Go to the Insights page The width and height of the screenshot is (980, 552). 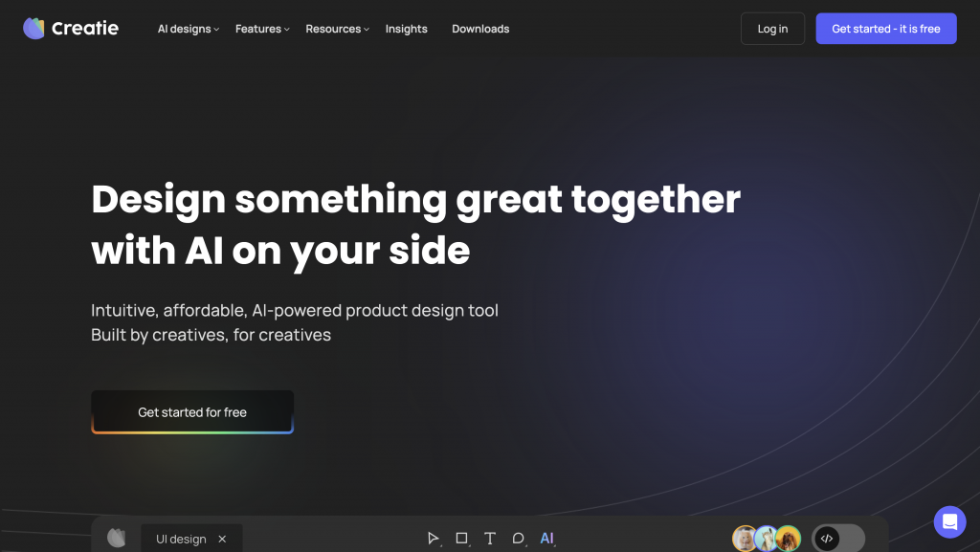point(406,29)
